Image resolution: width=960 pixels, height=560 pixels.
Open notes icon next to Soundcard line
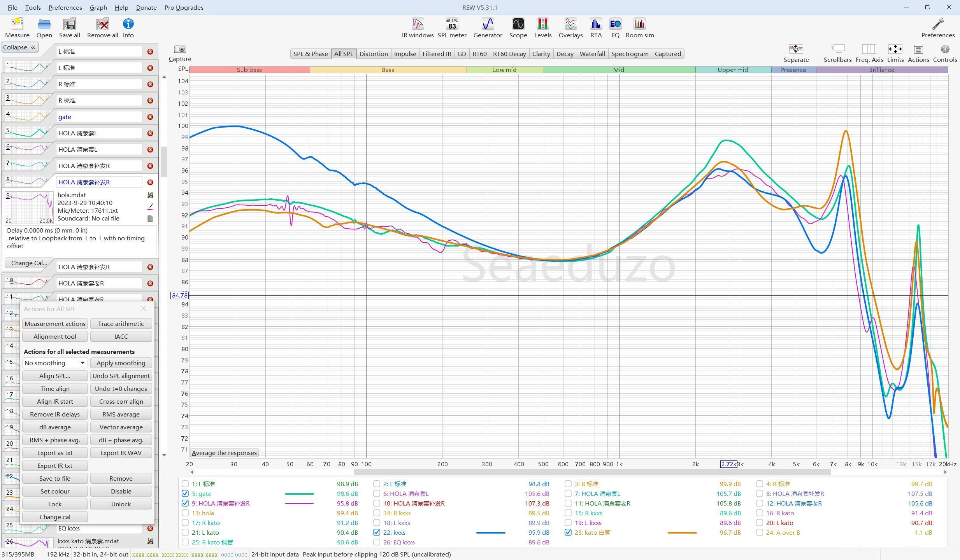[150, 219]
